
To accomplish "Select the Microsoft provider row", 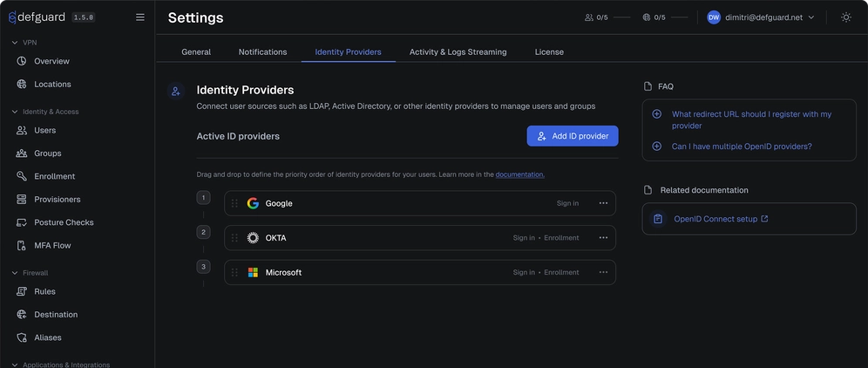I will (x=419, y=272).
